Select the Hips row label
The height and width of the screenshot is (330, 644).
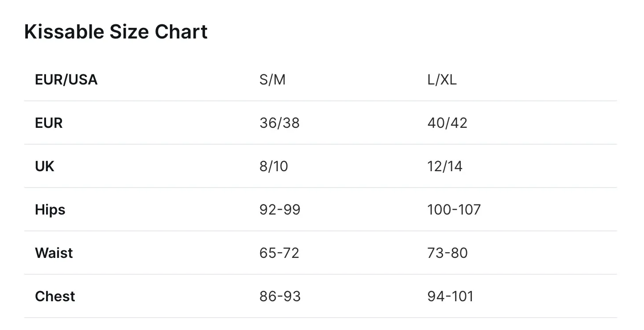coord(50,210)
